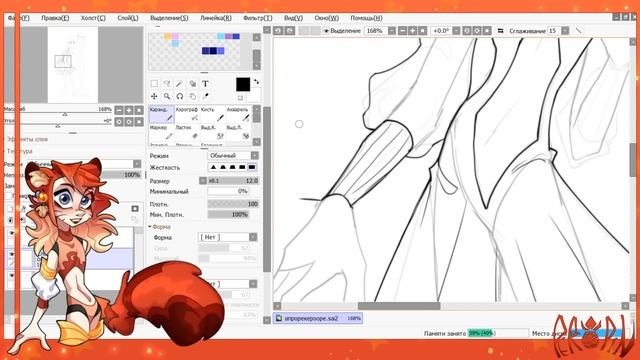The height and width of the screenshot is (360, 640).
Task: Open the zoom 168% dropdown arrow
Action: 392,31
